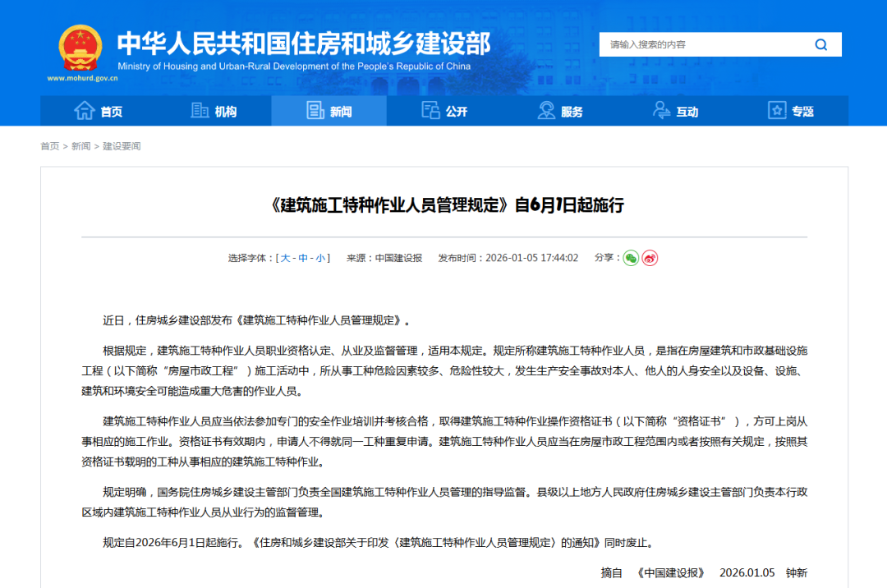Click the English ministry name subtitle
This screenshot has height=588, width=887.
click(294, 67)
